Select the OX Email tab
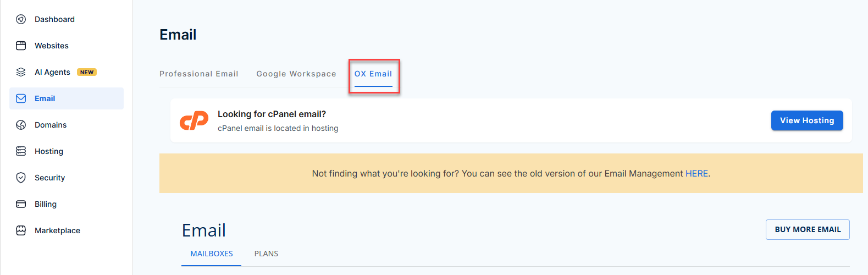 click(x=373, y=74)
